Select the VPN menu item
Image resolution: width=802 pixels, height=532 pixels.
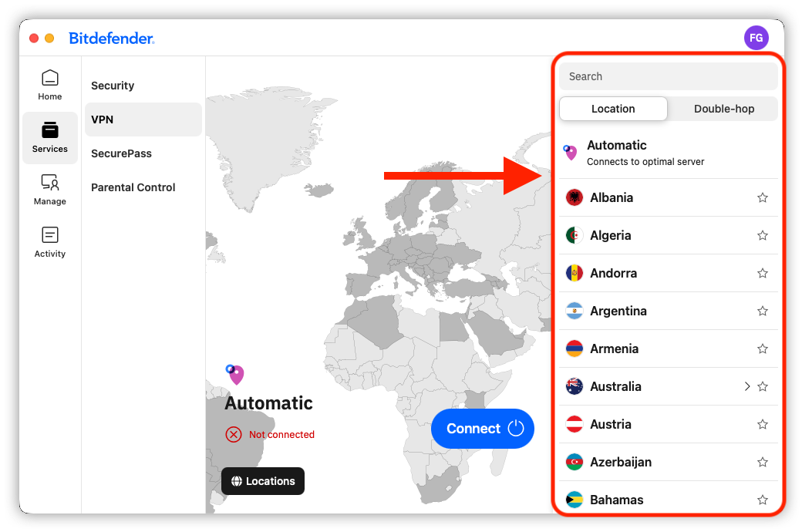143,120
